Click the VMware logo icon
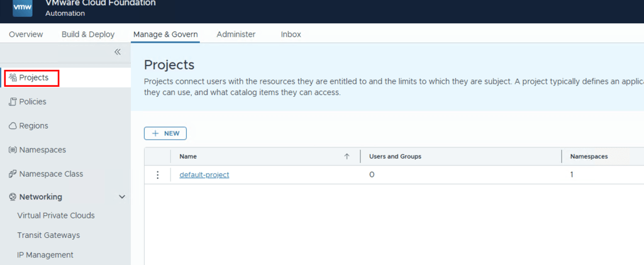Image resolution: width=644 pixels, height=265 pixels. (x=22, y=8)
